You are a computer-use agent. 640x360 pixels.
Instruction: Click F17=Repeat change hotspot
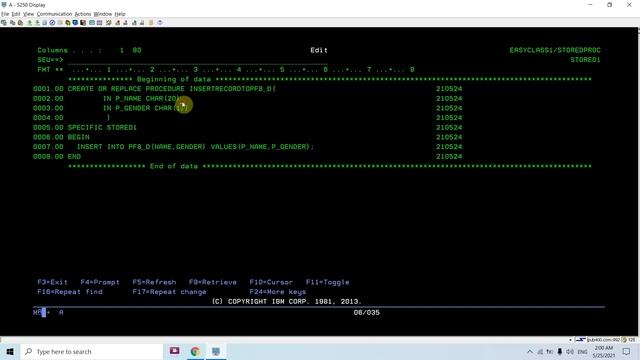tap(169, 292)
